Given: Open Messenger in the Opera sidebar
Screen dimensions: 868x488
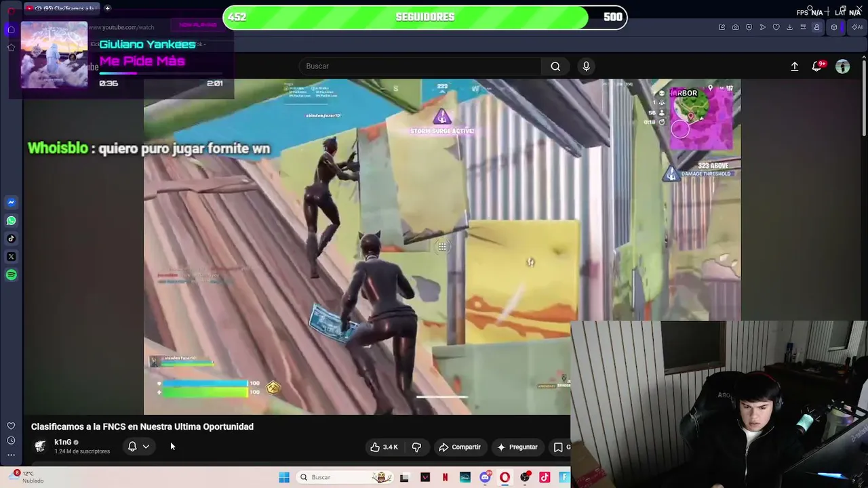Looking at the screenshot, I should coord(11,202).
